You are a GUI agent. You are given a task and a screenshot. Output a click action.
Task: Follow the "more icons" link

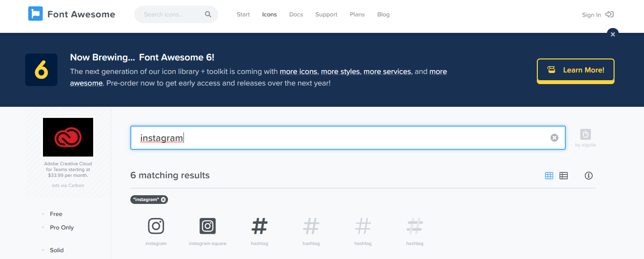(298, 72)
